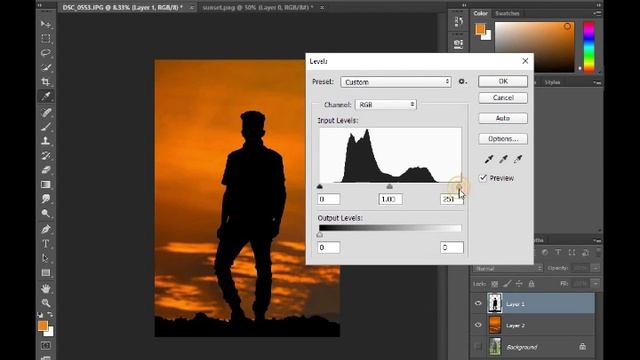The width and height of the screenshot is (640, 360).
Task: Select the Layer 1 thumbnail
Action: click(495, 303)
